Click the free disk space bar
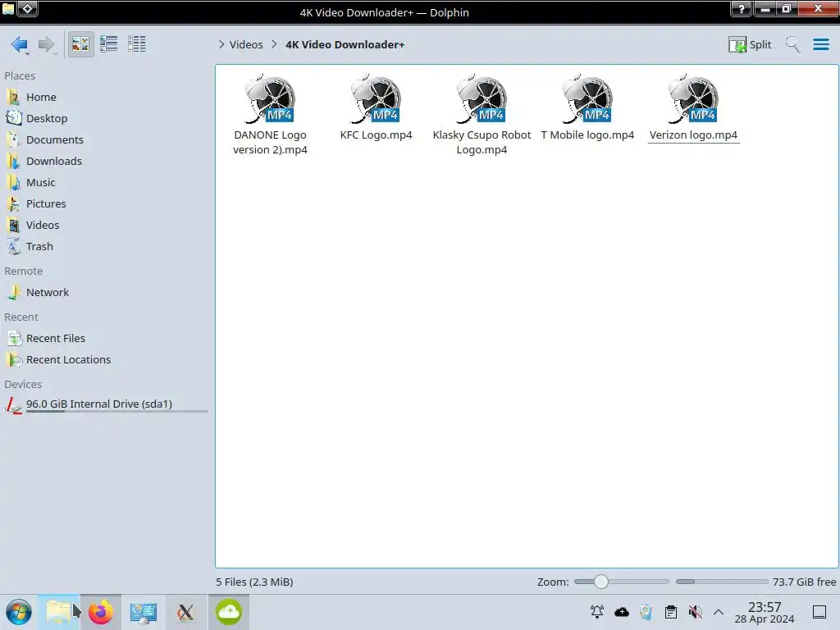This screenshot has height=630, width=840. click(722, 582)
